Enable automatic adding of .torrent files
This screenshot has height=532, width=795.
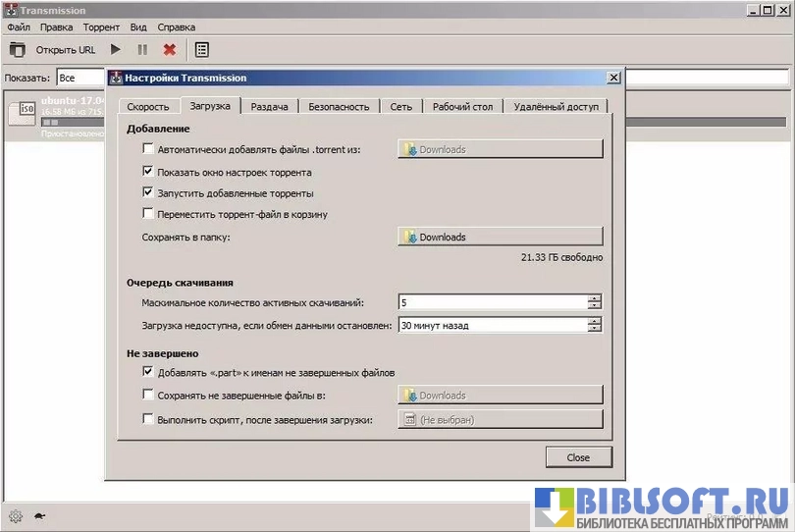tap(148, 149)
